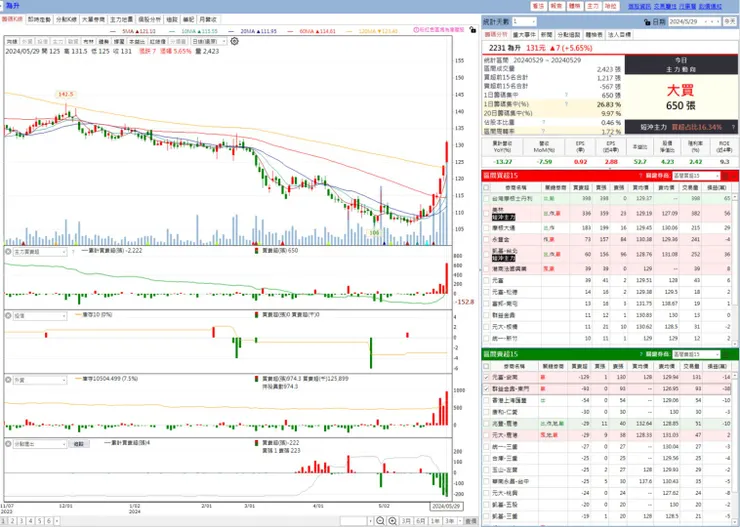Screen dimensions: 740x527
Task: Click help icon in red 區間買超15 header
Action: pos(641,176)
